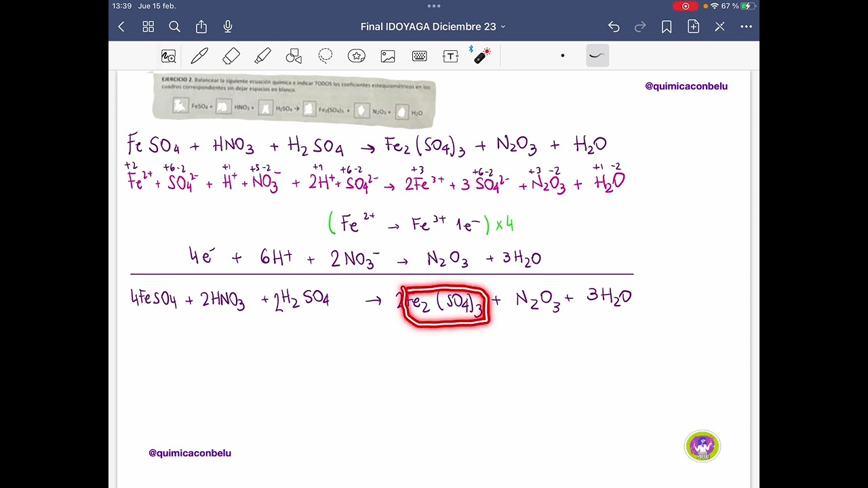Tap the 13:39 clock in status bar
Screen dimensions: 868x488
coord(122,6)
